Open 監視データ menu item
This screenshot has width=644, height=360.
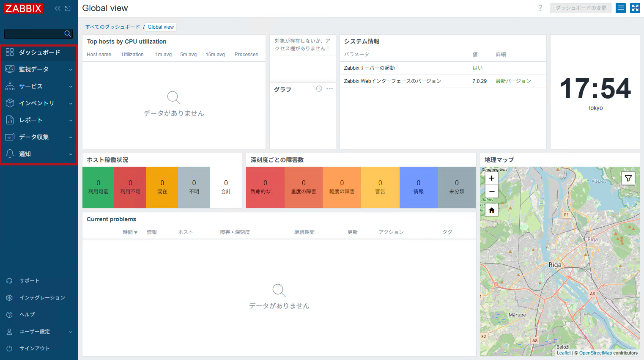click(39, 69)
